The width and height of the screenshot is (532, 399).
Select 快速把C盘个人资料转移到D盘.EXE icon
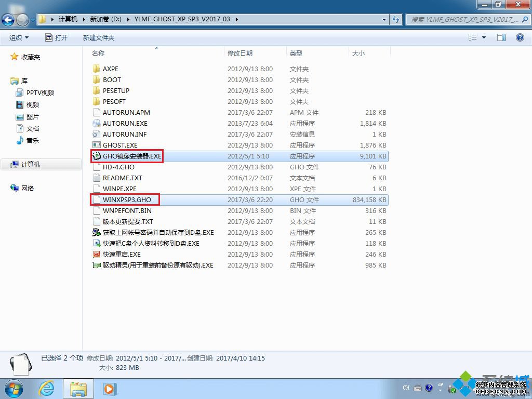[96, 243]
